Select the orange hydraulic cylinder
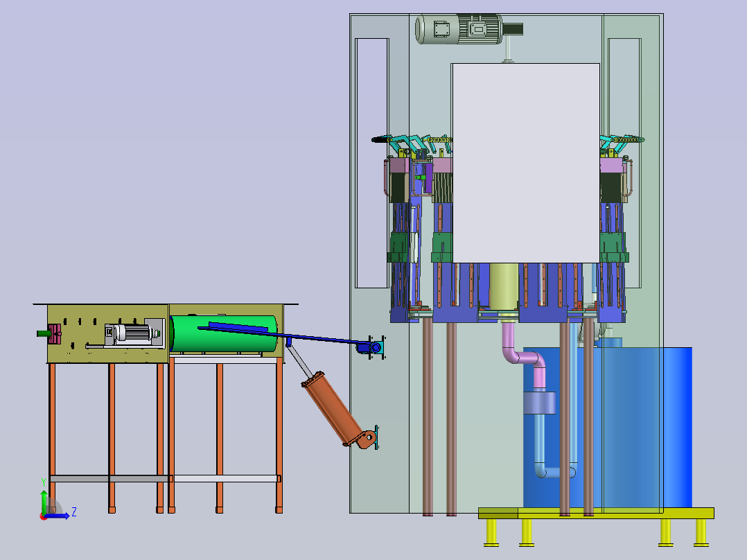Screen dimensions: 747x560 [x=331, y=408]
